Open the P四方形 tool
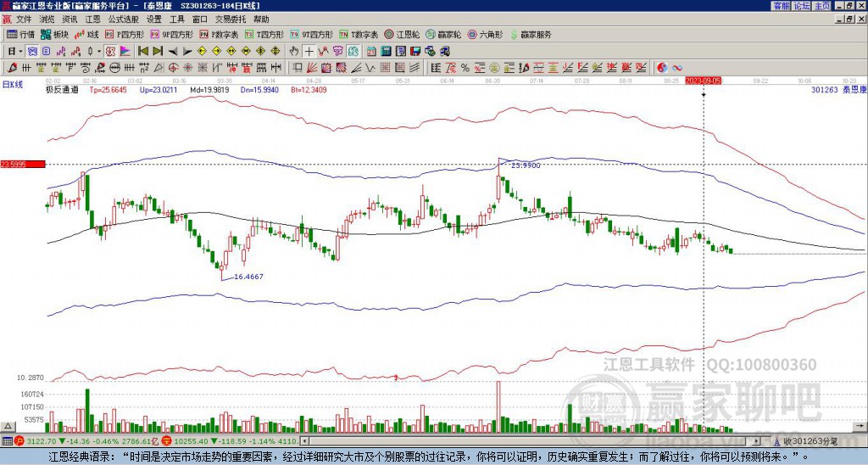 (x=125, y=34)
